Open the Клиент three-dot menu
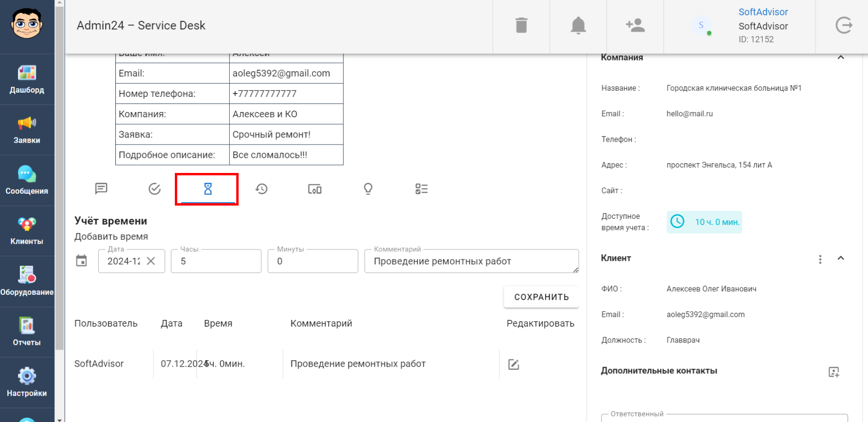This screenshot has width=868, height=422. [x=820, y=259]
